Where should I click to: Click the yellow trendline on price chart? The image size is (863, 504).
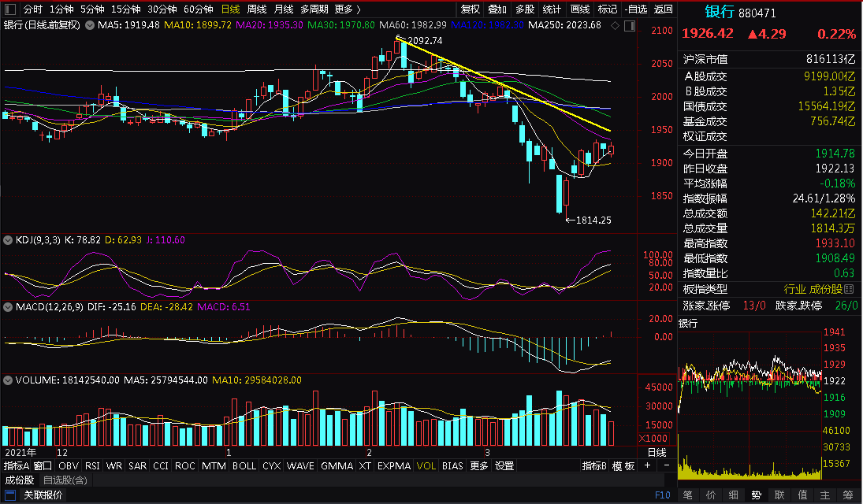(504, 83)
